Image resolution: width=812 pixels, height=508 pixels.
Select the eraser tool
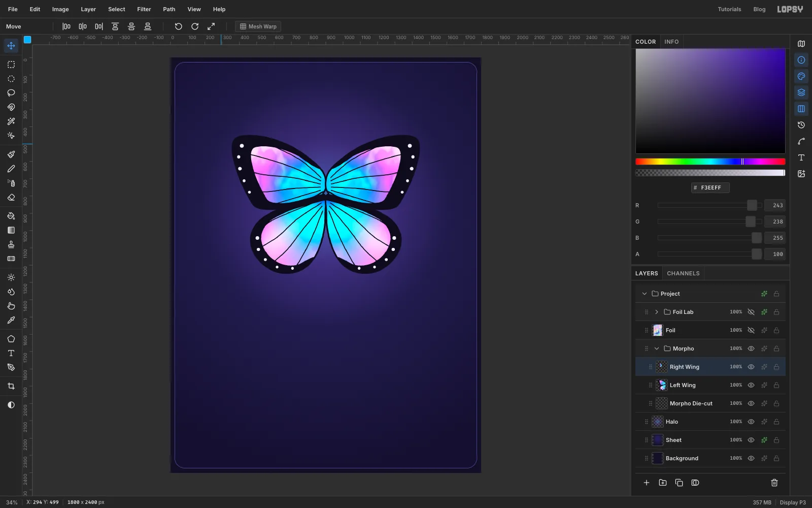click(11, 197)
